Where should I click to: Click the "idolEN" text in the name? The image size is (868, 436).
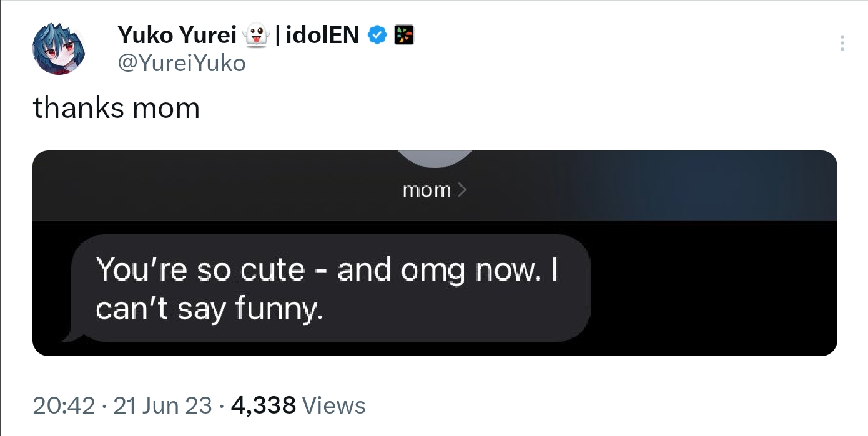(x=322, y=36)
